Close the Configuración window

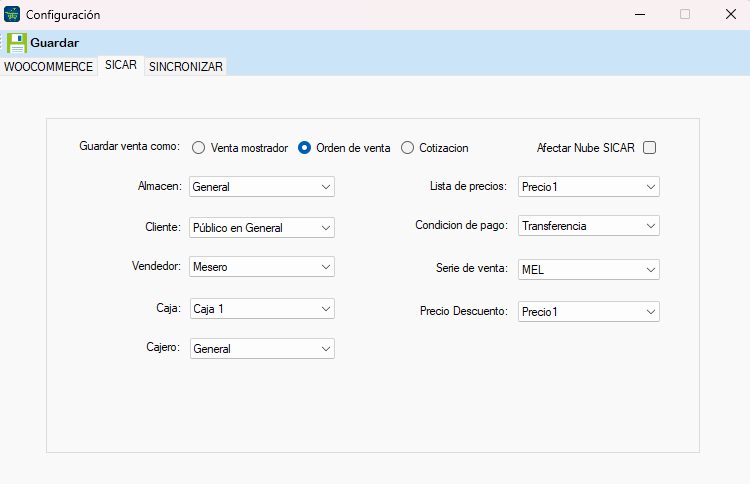[730, 15]
